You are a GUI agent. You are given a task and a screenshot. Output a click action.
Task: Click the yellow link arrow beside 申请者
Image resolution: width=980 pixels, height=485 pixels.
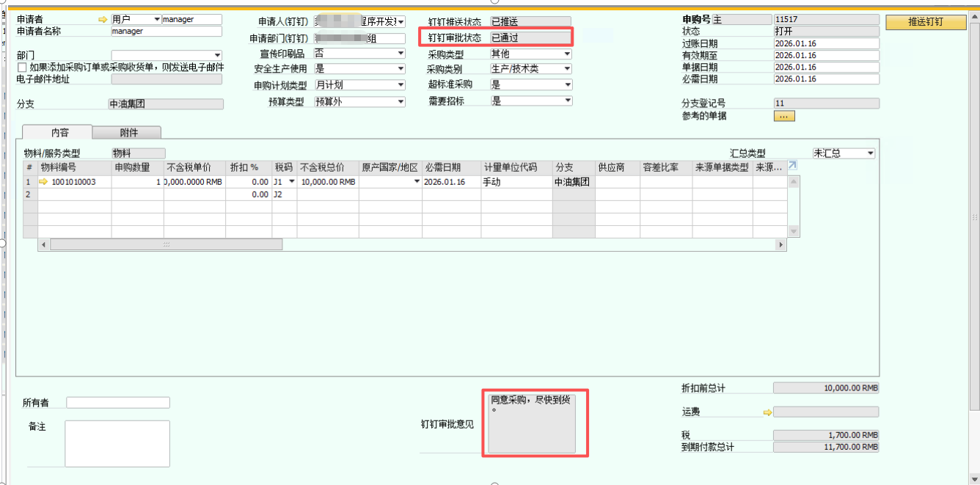[103, 20]
